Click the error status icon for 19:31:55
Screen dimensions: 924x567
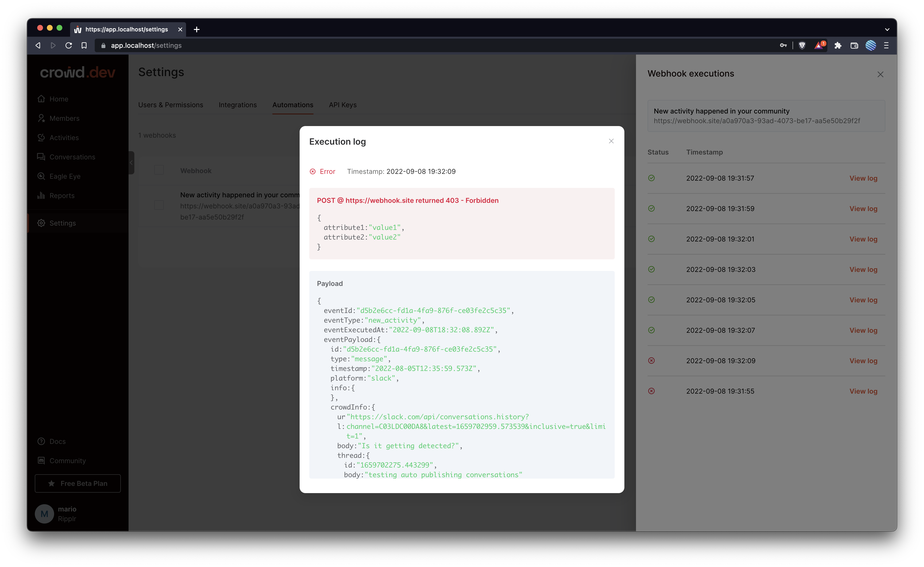coord(651,391)
